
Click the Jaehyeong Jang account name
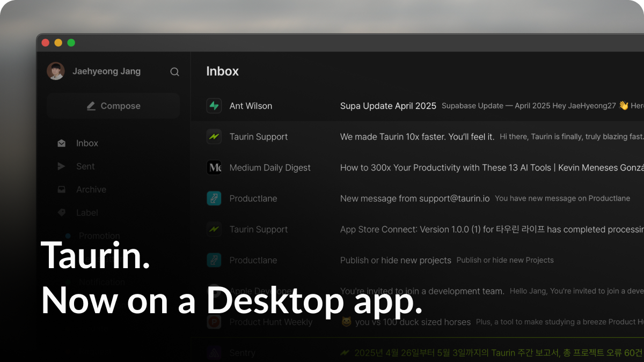[x=107, y=71]
